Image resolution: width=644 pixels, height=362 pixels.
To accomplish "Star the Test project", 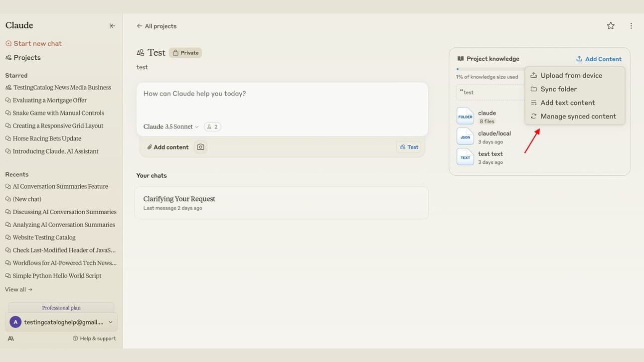I will pos(611,26).
